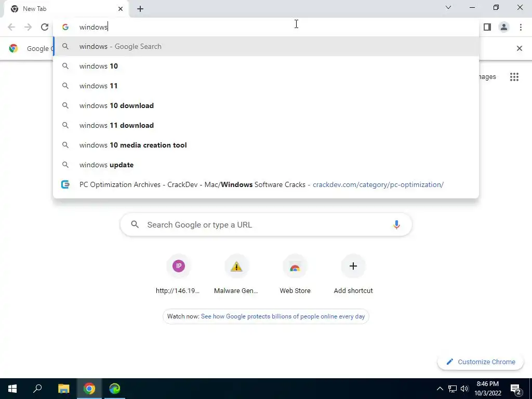This screenshot has width=532, height=399.
Task: Click the network tray icon
Action: click(x=453, y=389)
